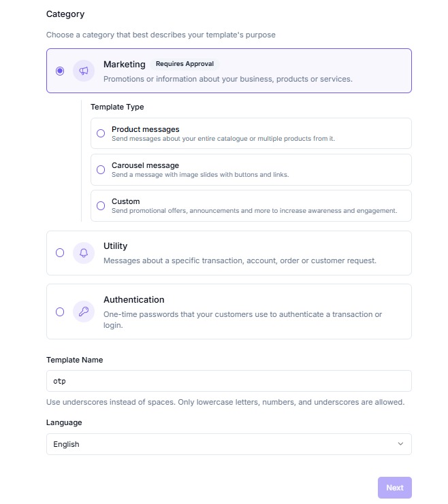The height and width of the screenshot is (504, 448).
Task: Click the Authentication key icon
Action: pyautogui.click(x=84, y=312)
